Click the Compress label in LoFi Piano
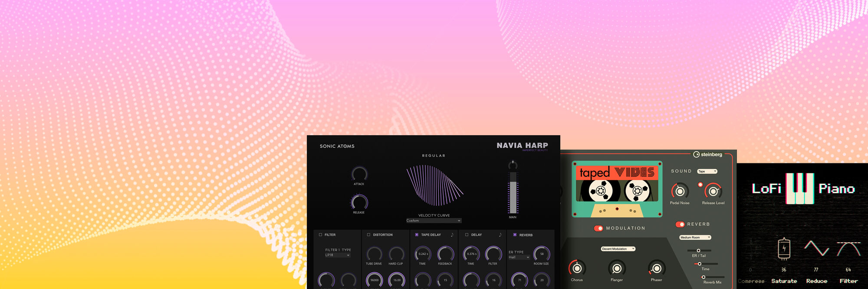The image size is (868, 289). coord(751,281)
